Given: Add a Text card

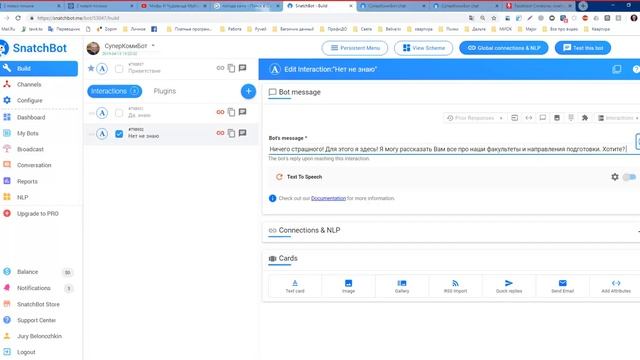Looking at the screenshot, I should (295, 286).
